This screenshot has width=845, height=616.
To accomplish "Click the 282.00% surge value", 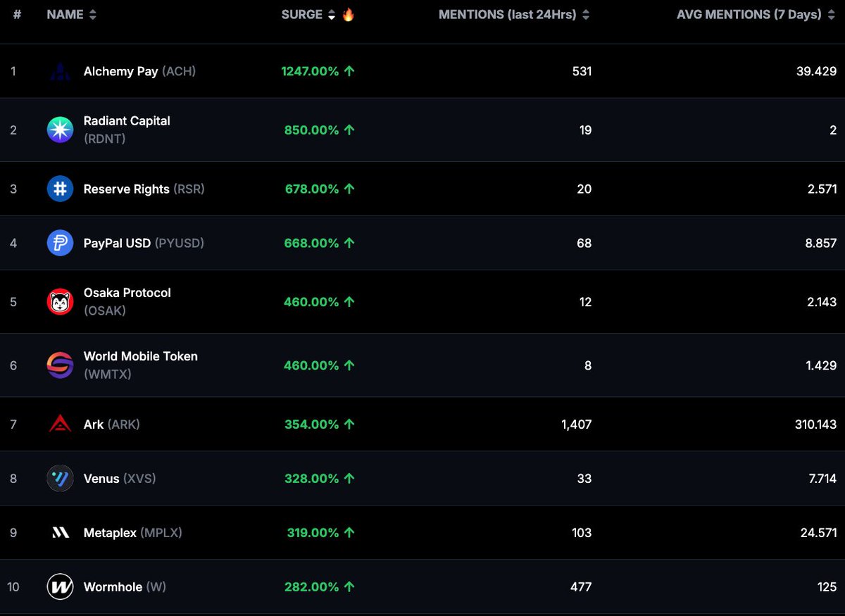I will pyautogui.click(x=312, y=587).
